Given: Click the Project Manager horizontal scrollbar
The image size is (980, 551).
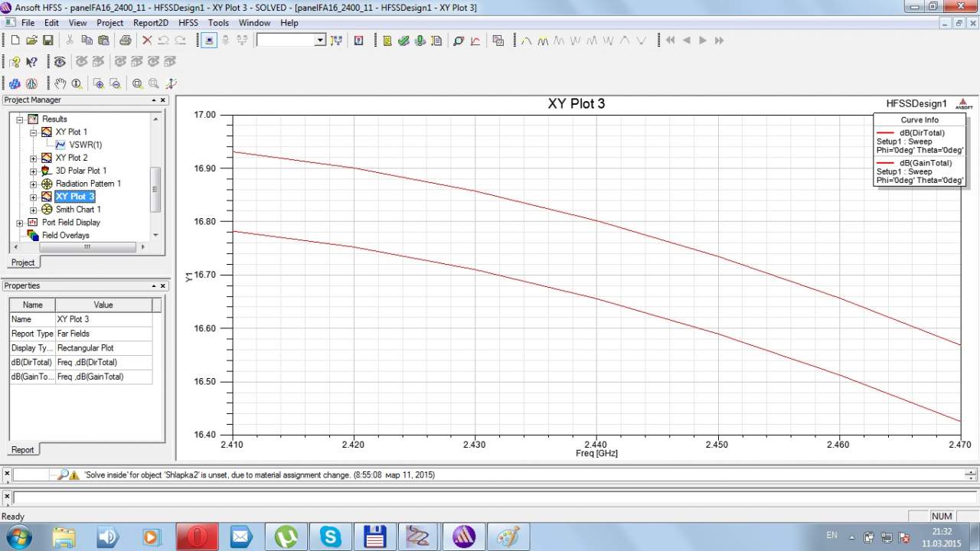Looking at the screenshot, I should pos(87,247).
